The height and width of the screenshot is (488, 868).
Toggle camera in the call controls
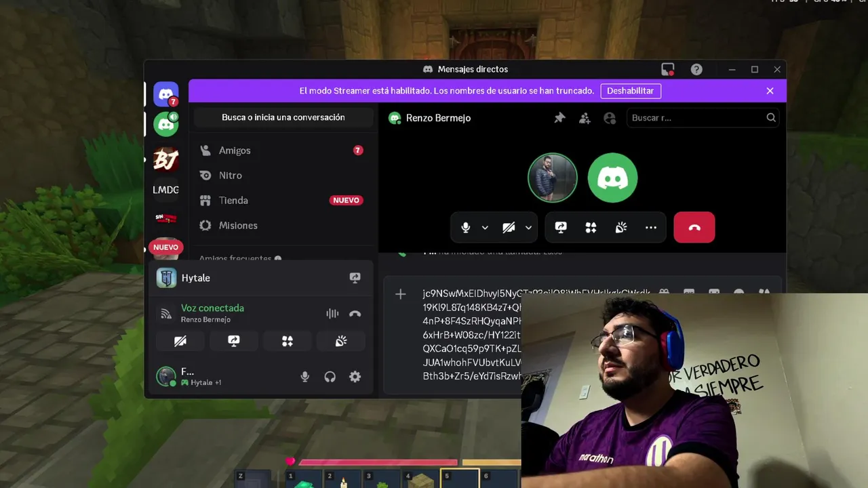coord(509,228)
